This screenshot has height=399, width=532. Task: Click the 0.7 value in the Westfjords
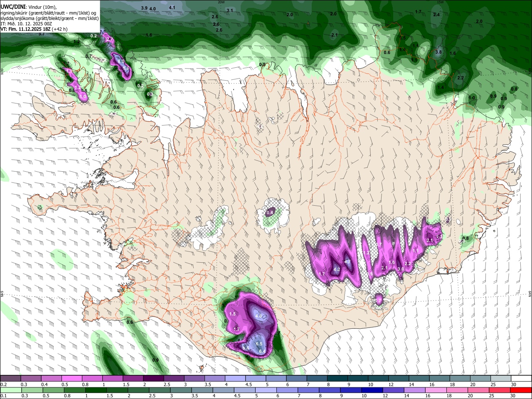(89, 56)
